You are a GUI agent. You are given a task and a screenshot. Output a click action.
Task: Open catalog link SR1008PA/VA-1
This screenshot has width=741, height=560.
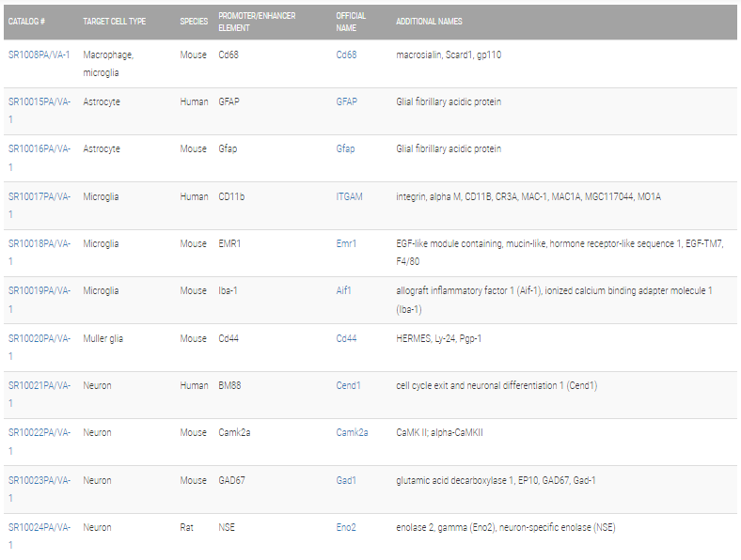click(x=39, y=54)
